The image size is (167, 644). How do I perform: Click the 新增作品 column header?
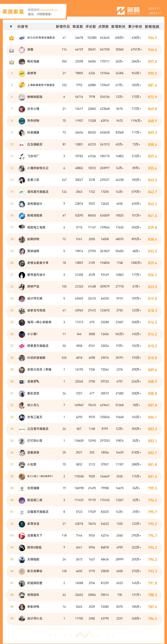[63, 26]
